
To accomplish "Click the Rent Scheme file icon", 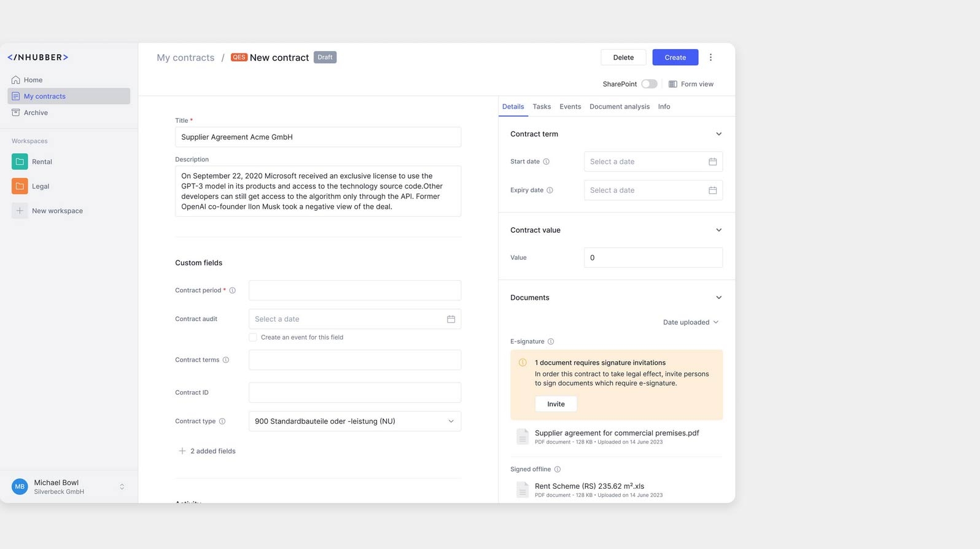I will click(x=523, y=489).
